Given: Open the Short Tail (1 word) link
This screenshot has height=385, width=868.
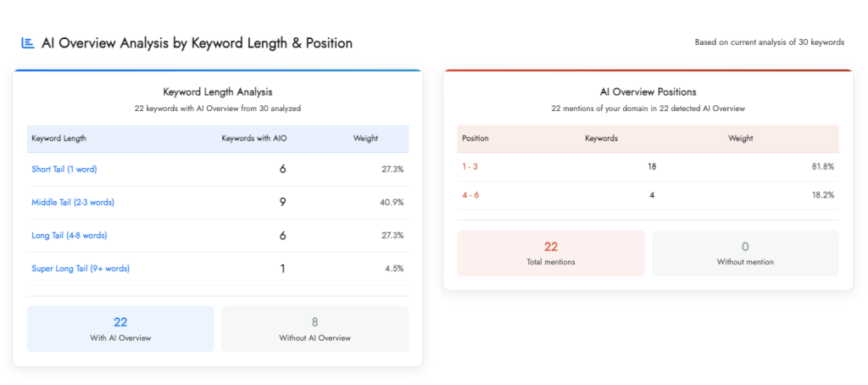Looking at the screenshot, I should click(x=64, y=170).
